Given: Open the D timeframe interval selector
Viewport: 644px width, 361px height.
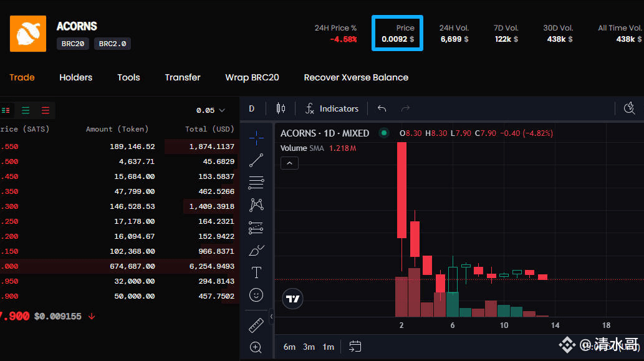Looking at the screenshot, I should (252, 108).
